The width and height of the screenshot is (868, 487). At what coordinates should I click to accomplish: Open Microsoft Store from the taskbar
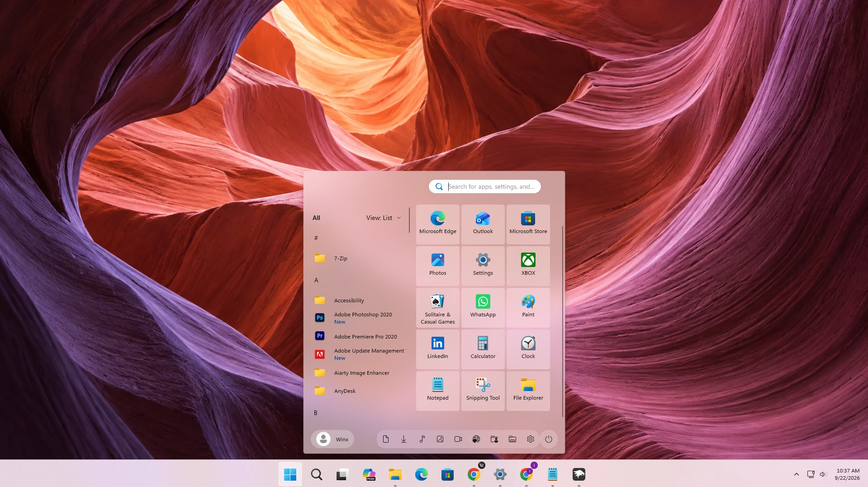click(x=447, y=474)
